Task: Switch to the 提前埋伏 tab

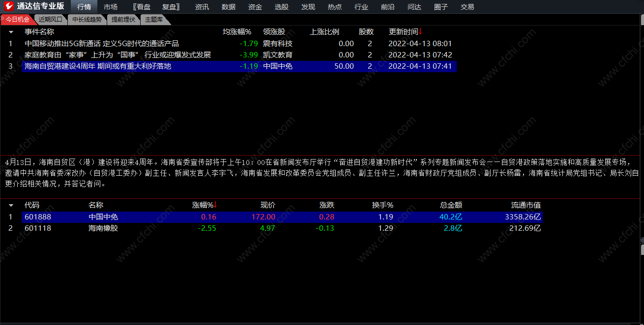Action: click(123, 20)
